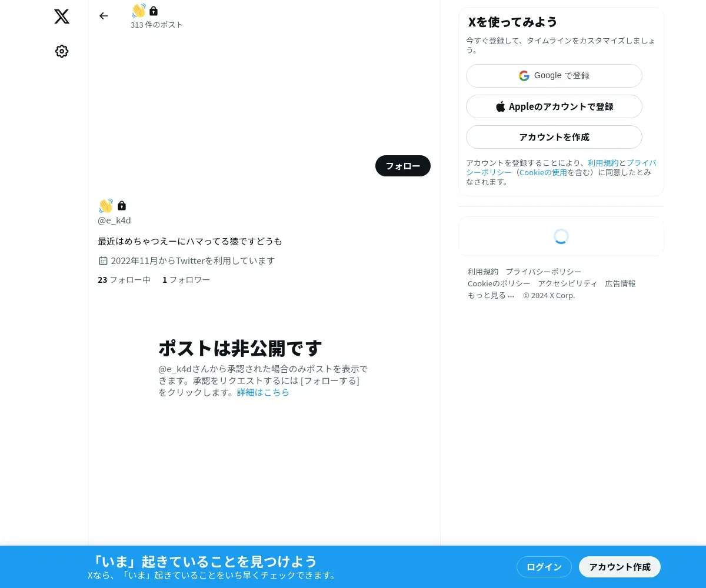Click the waving hand emoji above @e_k4d
Screen dimensions: 706x588
106,206
